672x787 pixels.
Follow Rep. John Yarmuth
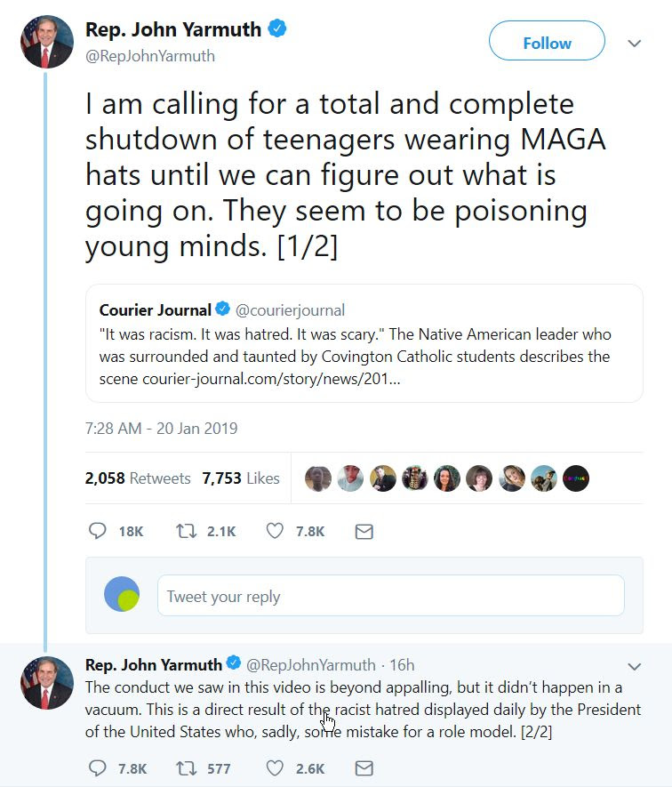[x=547, y=43]
